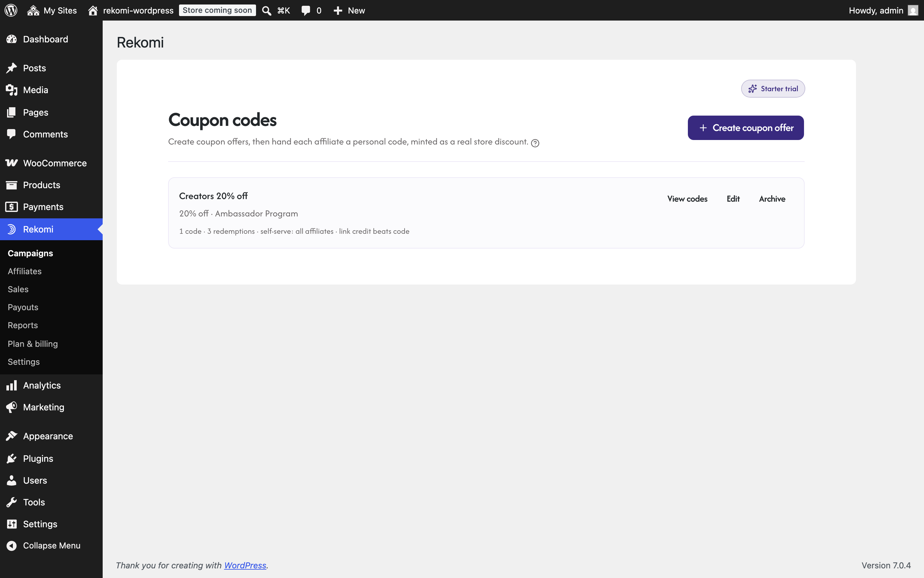Click the Products box icon
Image resolution: width=924 pixels, height=578 pixels.
[x=12, y=185]
